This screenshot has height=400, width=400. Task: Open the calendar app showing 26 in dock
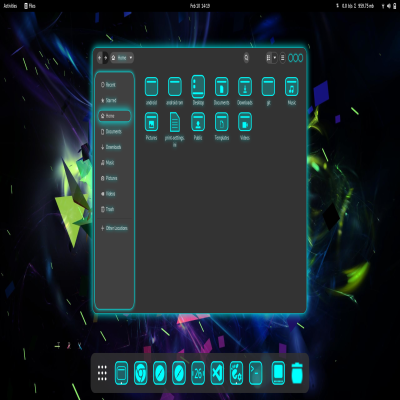coord(198,373)
